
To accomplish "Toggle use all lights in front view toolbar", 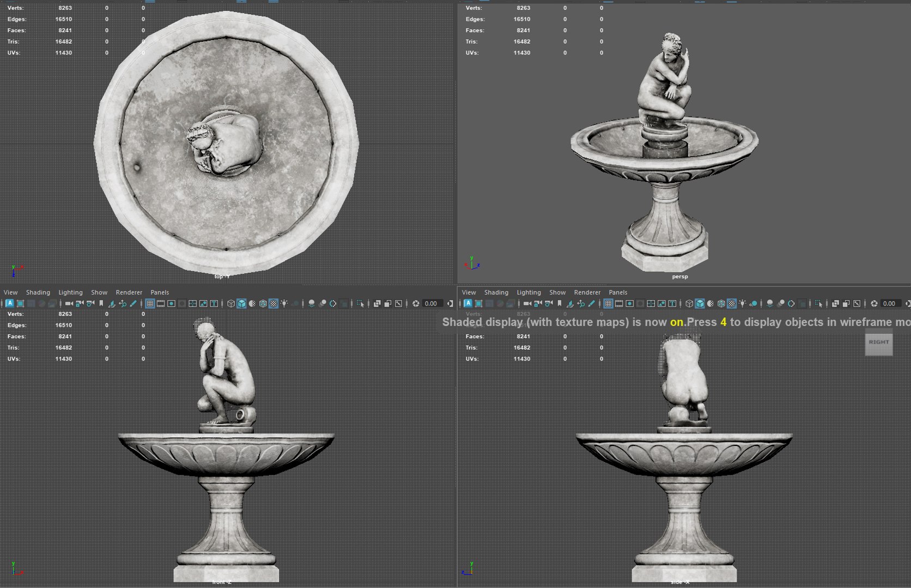I will [x=284, y=303].
